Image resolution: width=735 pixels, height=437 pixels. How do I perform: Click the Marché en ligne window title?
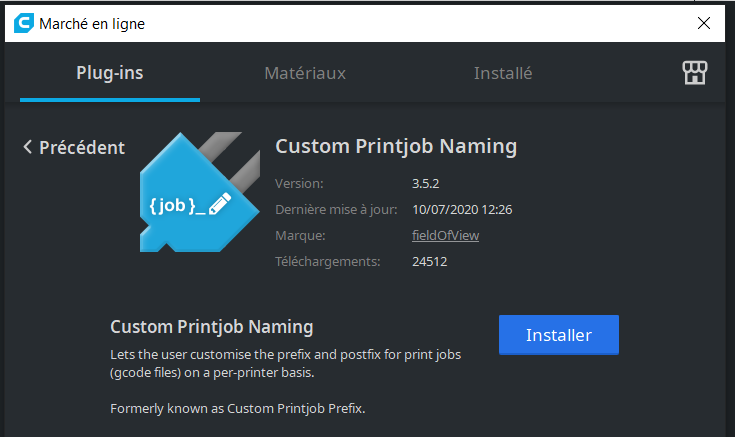[92, 24]
